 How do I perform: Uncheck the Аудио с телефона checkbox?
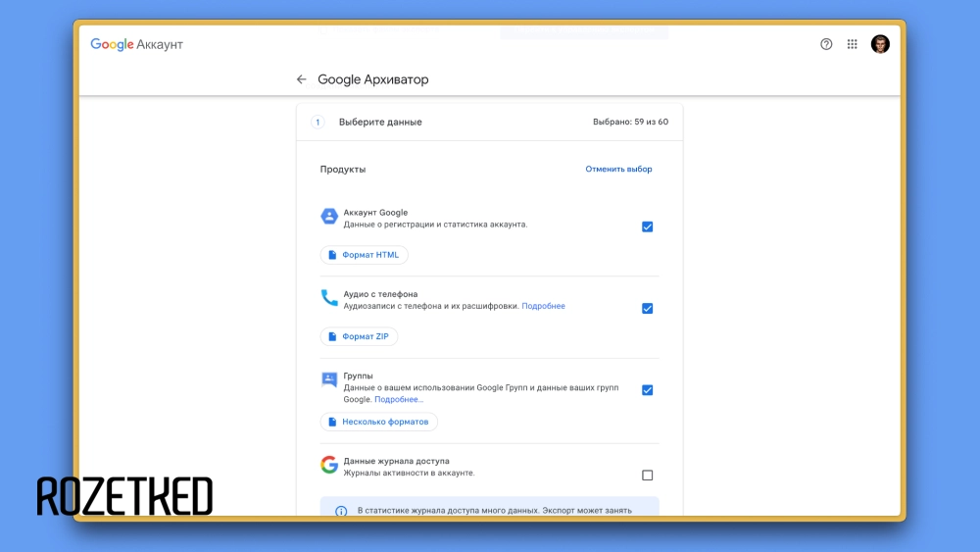coord(647,308)
